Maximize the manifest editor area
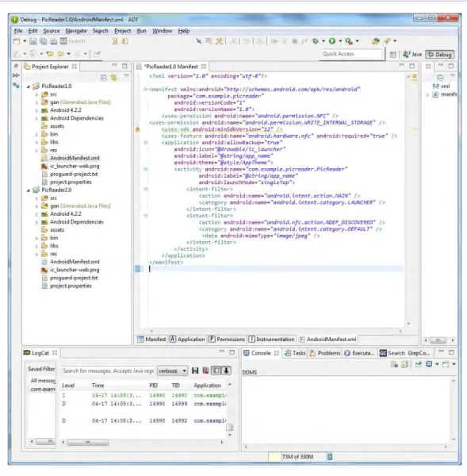 tap(411, 66)
